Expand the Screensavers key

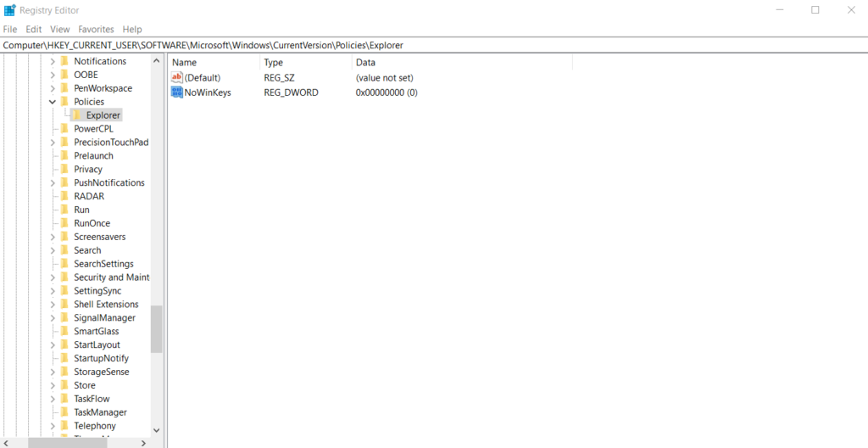(x=53, y=237)
